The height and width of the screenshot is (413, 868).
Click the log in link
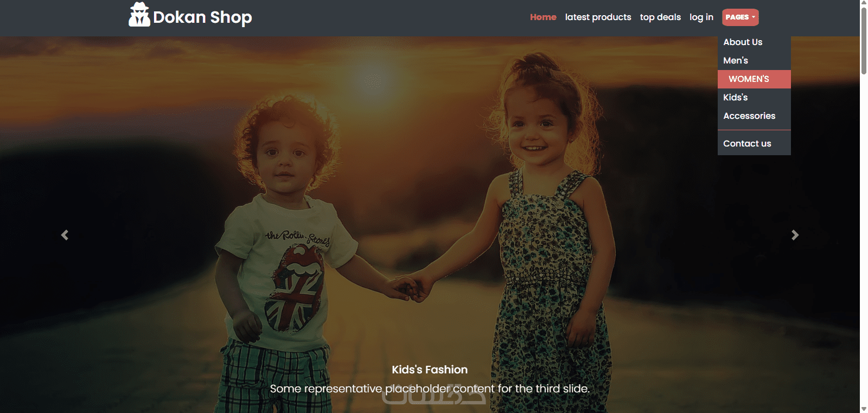tap(701, 17)
